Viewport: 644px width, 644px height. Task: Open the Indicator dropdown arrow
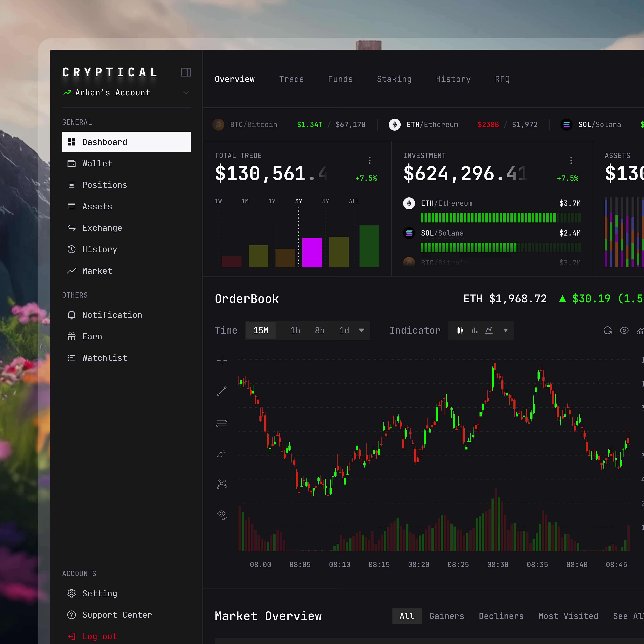coord(506,330)
